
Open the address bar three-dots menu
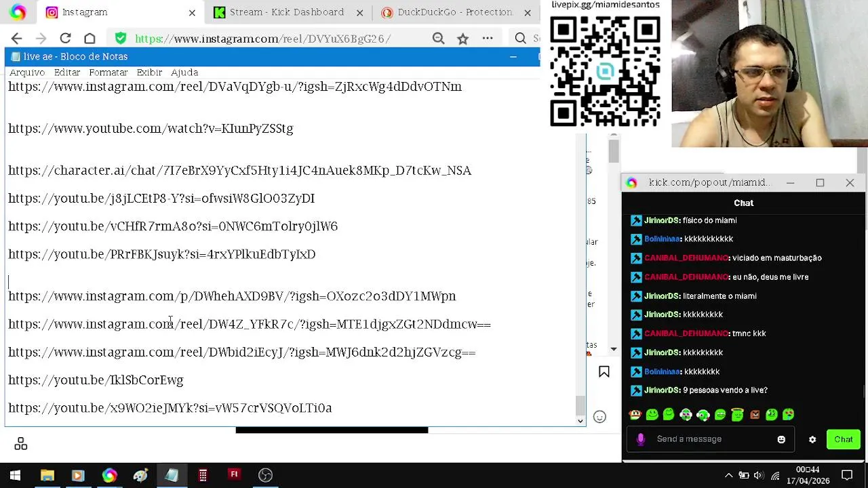(487, 39)
